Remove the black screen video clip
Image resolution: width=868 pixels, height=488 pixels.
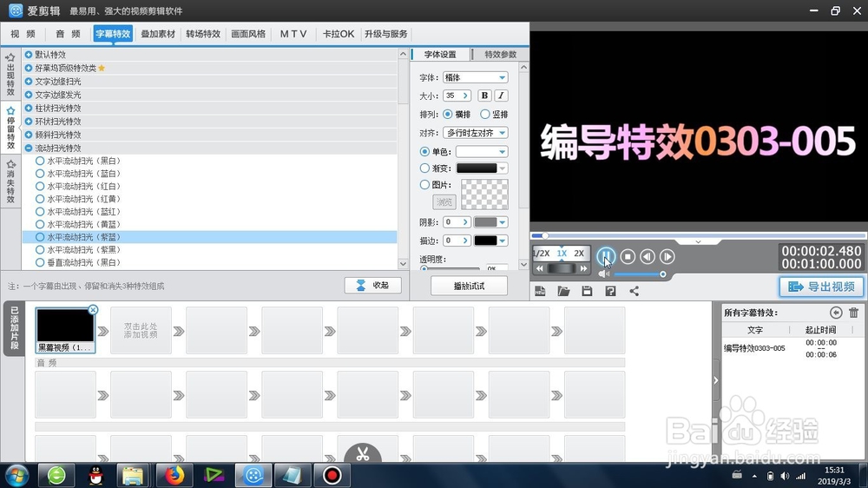point(93,310)
